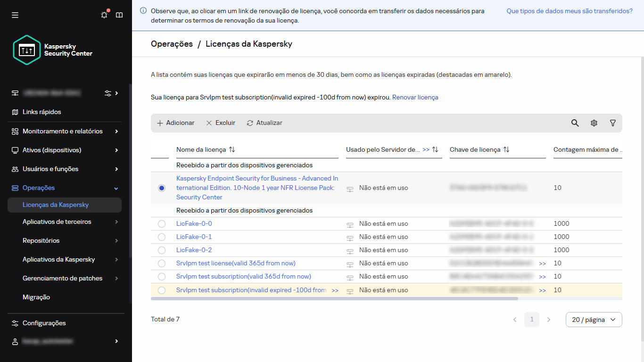Open Migração in the sidebar
This screenshot has width=644, height=362.
click(36, 297)
